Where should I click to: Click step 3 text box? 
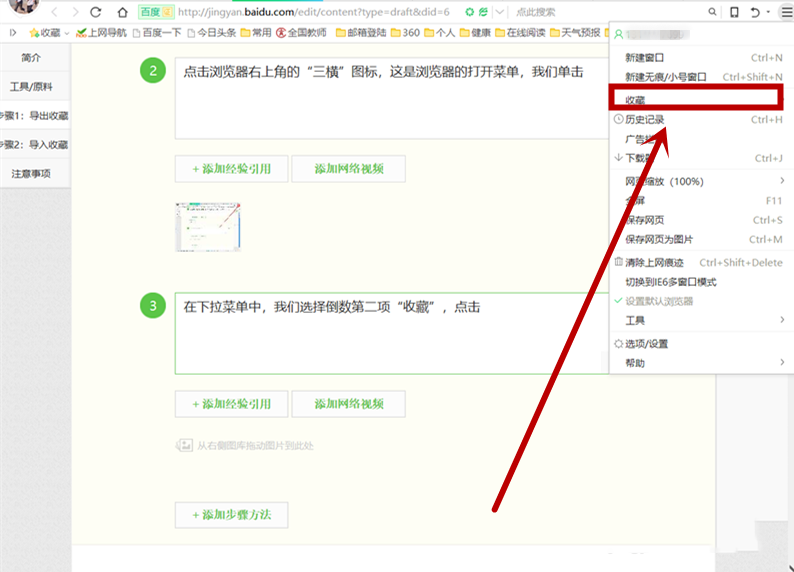click(x=391, y=333)
